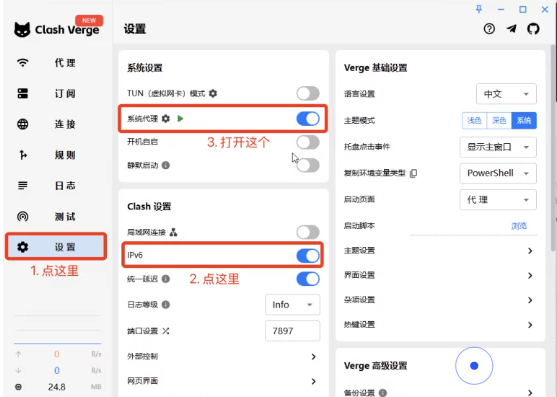Viewport: 557px width, 397px height.
Task: Toggle the 静默启动 switch
Action: [x=308, y=165]
